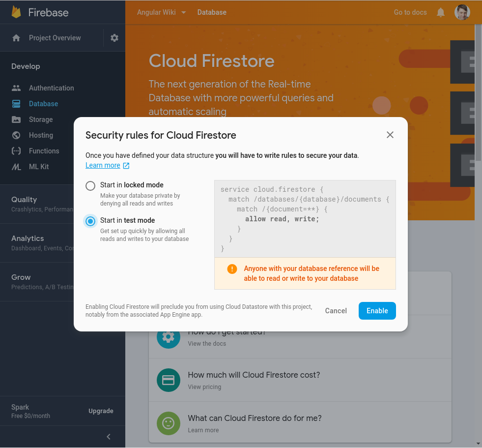Click the Enable button
The height and width of the screenshot is (448, 482).
(x=377, y=311)
